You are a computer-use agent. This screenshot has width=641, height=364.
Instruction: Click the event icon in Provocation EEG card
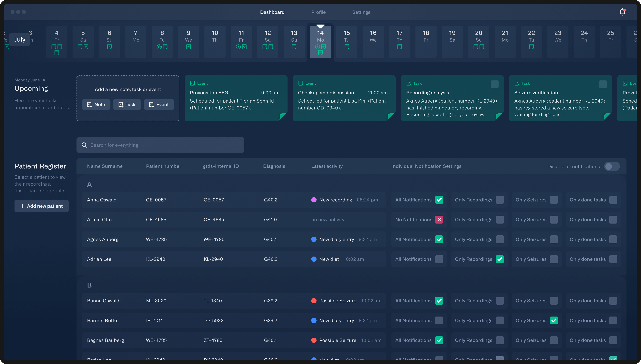tap(193, 83)
